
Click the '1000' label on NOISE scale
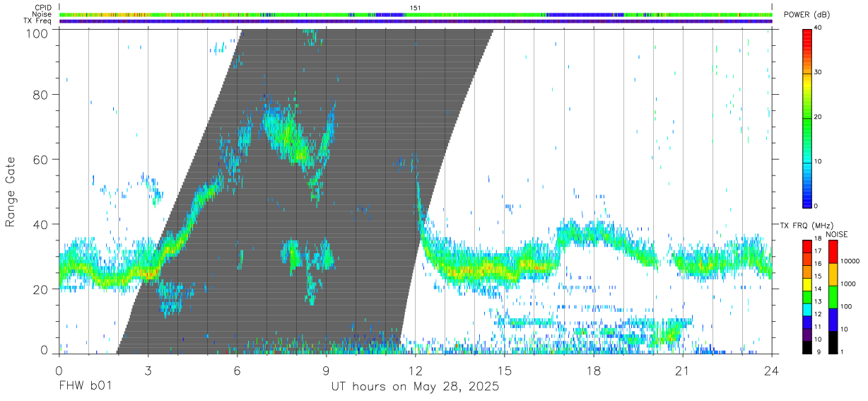[x=848, y=284]
